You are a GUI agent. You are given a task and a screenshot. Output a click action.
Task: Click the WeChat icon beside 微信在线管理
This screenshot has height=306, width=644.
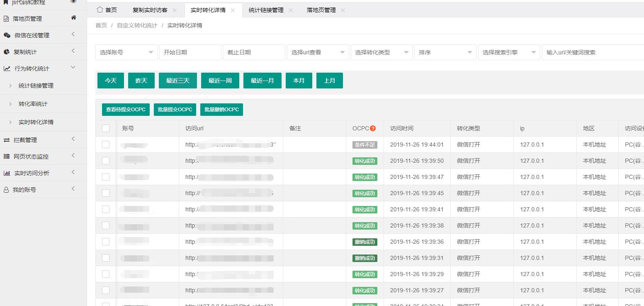[7, 35]
